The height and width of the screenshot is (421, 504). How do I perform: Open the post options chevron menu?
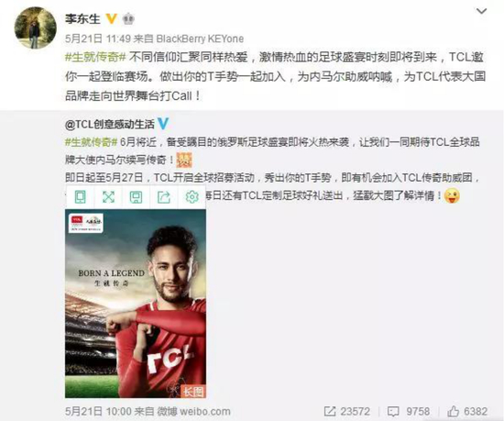coord(481,12)
